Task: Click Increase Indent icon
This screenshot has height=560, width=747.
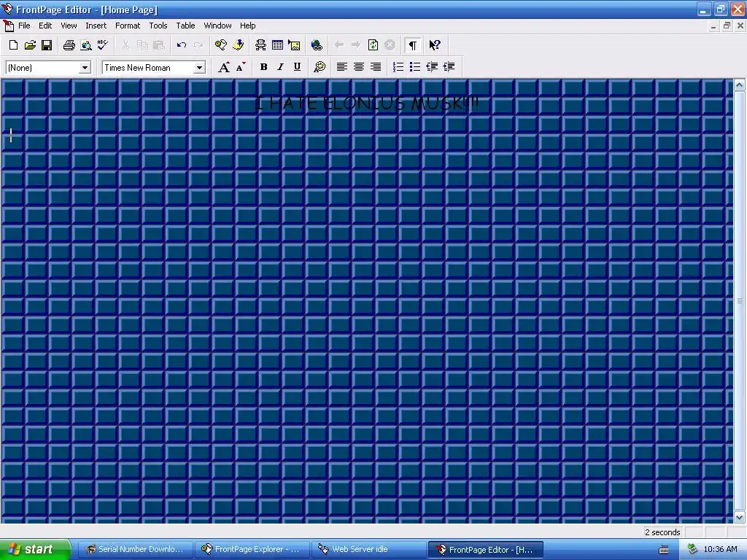Action: (449, 67)
